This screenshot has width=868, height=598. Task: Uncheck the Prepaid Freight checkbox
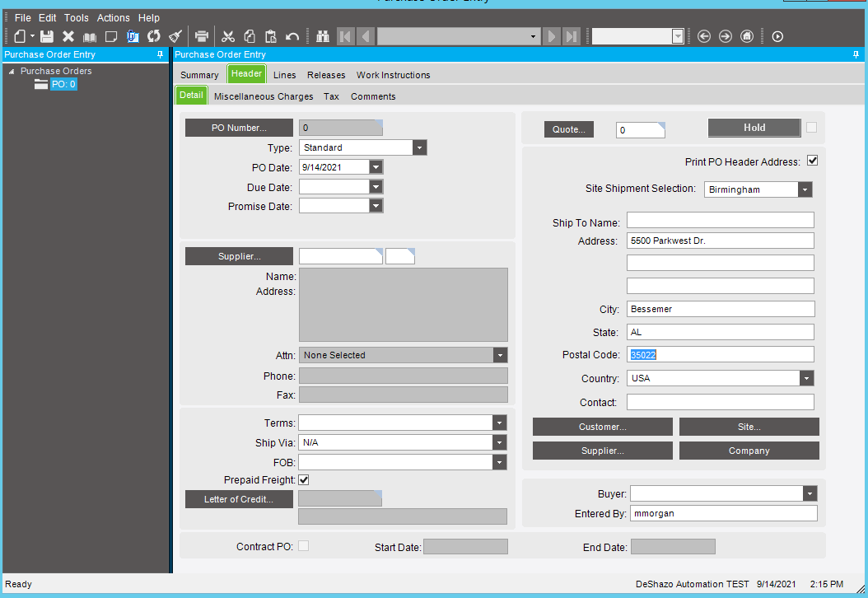point(304,479)
